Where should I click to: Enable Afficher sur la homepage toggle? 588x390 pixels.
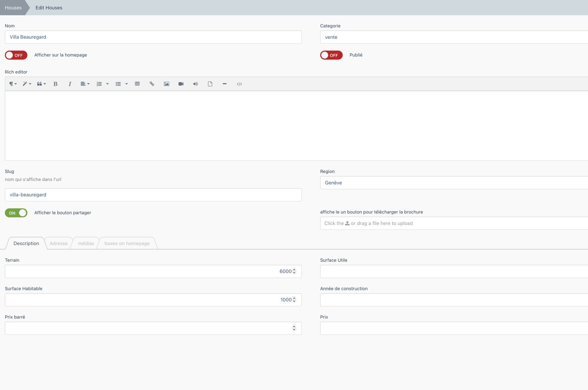click(x=16, y=55)
